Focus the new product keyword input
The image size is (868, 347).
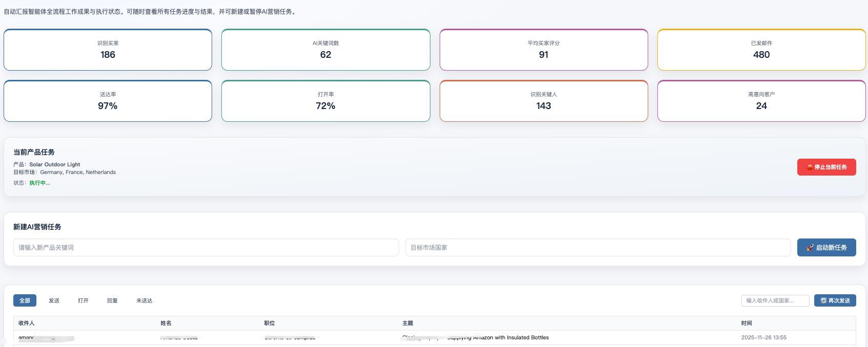206,248
